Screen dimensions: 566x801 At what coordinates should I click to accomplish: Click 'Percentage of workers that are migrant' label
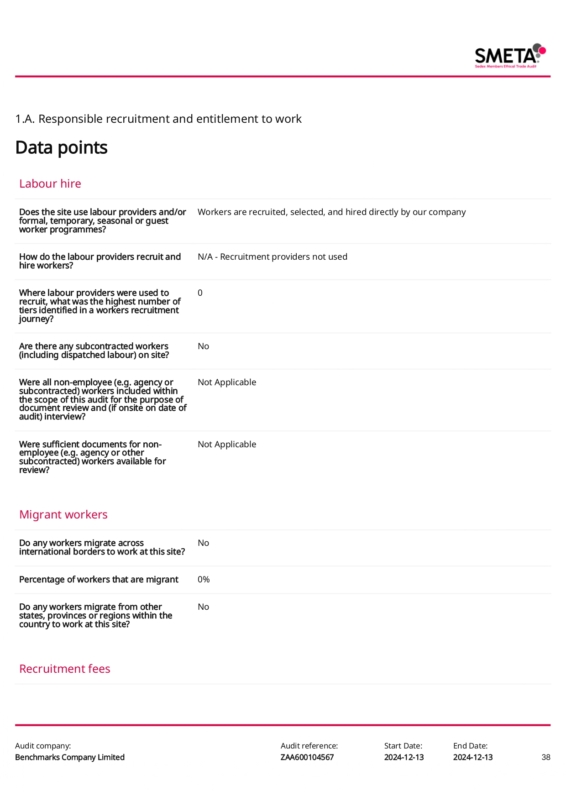(x=99, y=579)
